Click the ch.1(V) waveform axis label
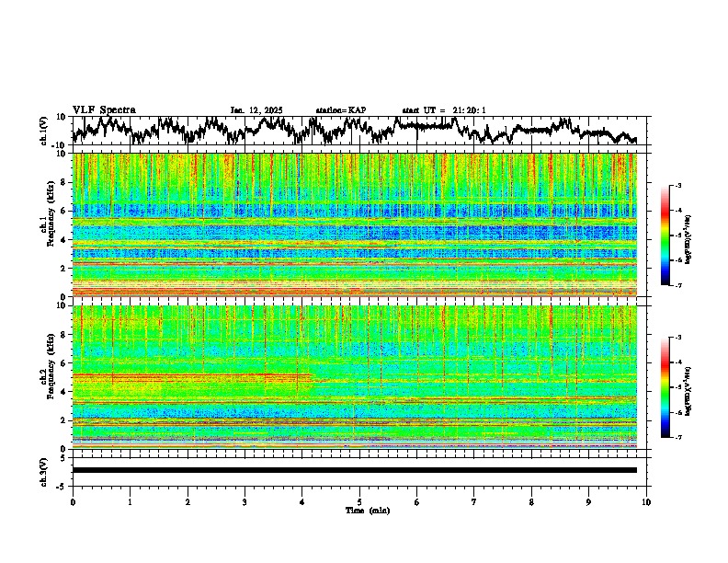This screenshot has width=728, height=563. pos(44,131)
